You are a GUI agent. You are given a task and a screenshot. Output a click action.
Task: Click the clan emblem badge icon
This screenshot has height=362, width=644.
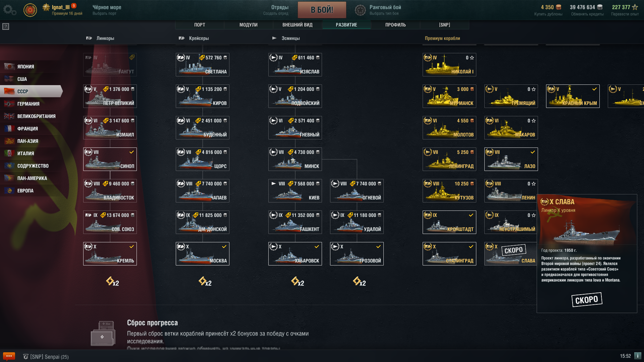30,10
